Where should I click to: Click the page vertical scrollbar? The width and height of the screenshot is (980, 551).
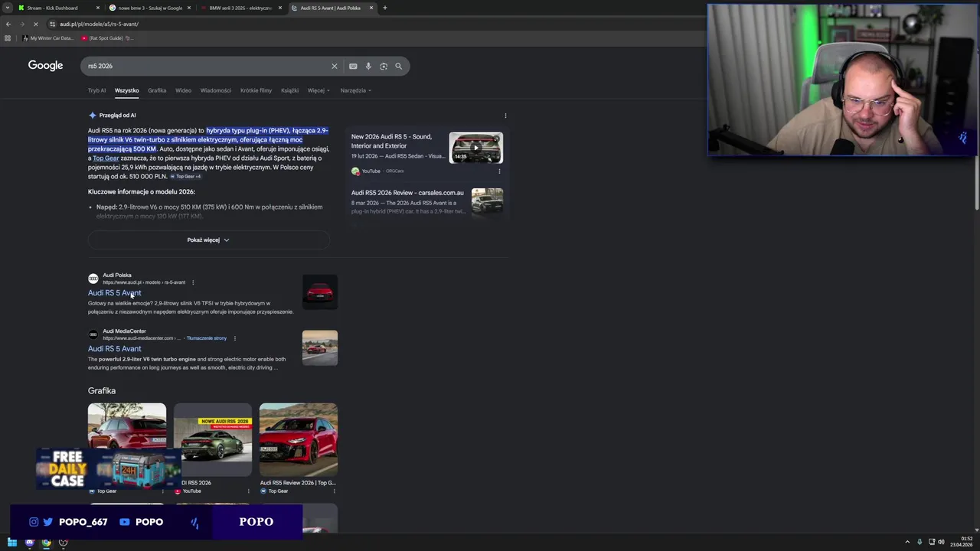976,130
